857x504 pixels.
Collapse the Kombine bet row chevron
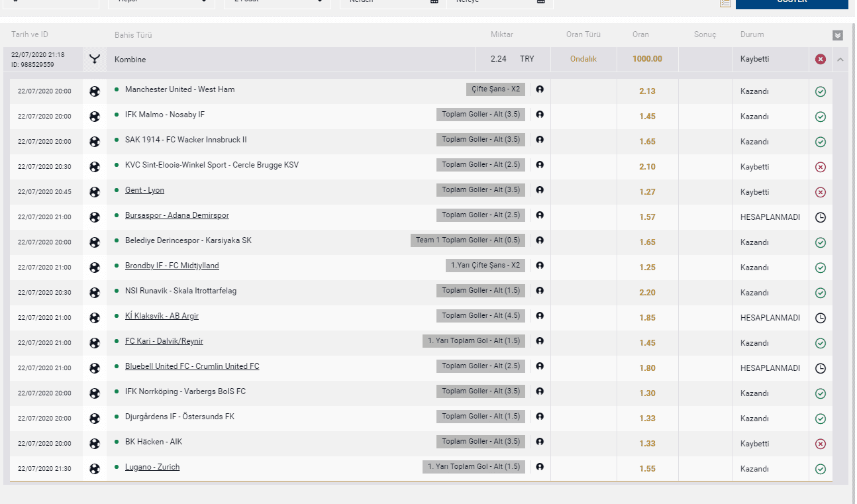[x=840, y=60]
